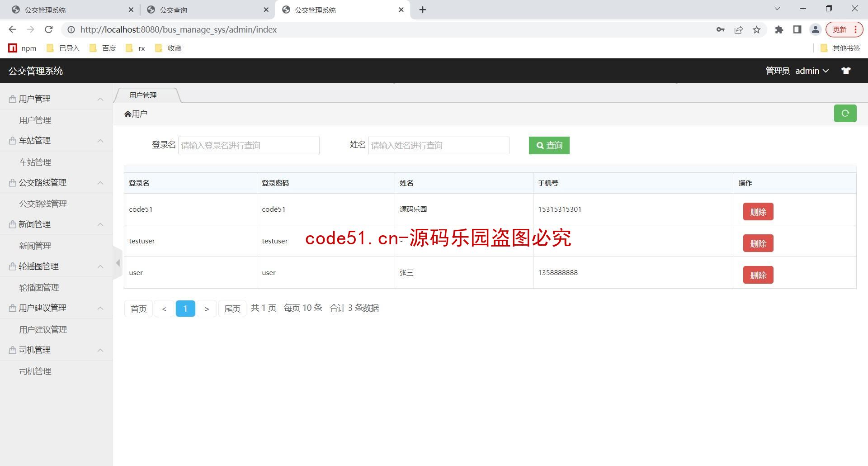
Task: Click the share page icon in address bar
Action: (x=738, y=29)
